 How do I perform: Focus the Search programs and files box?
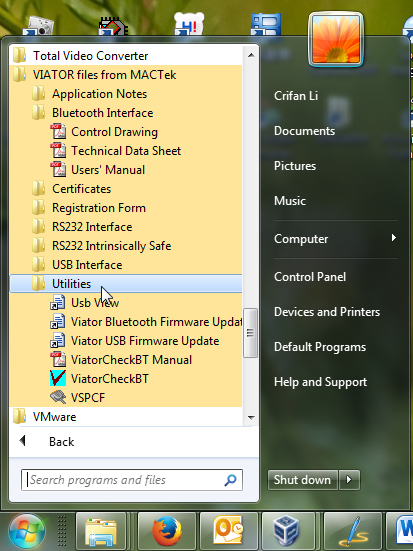point(132,480)
